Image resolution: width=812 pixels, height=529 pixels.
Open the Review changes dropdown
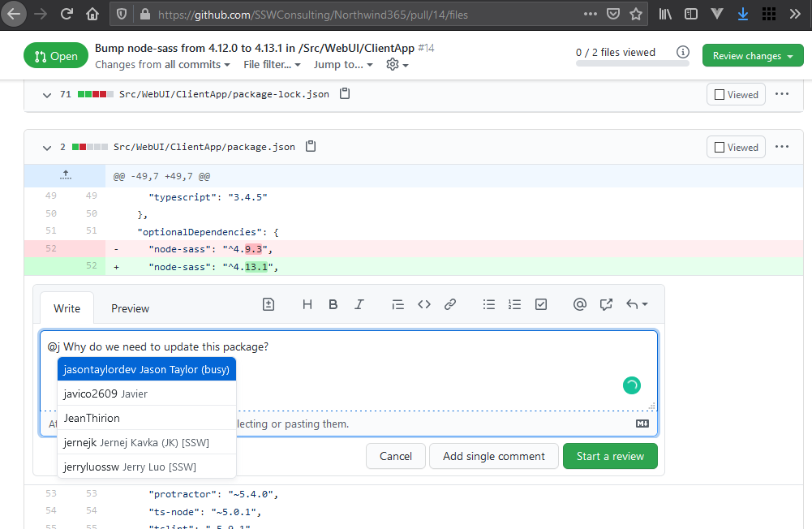752,56
